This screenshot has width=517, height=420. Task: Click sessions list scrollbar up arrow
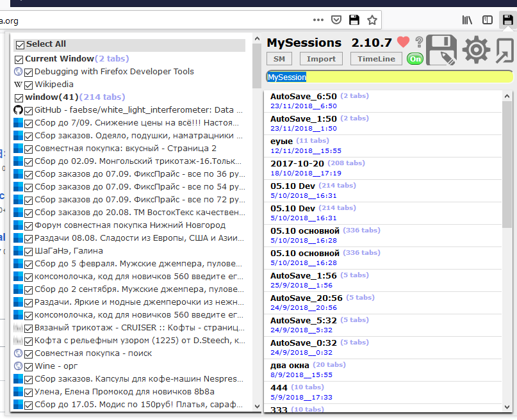507,96
